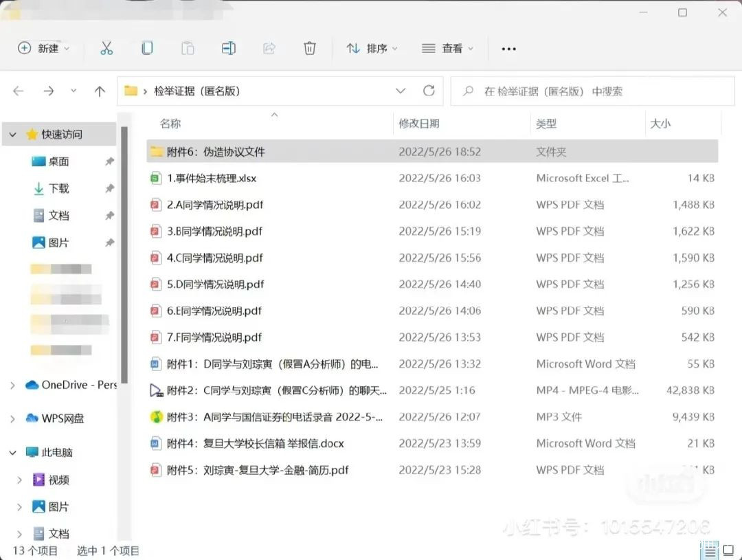Click the Rename icon in toolbar
The image size is (742, 560).
[x=229, y=48]
